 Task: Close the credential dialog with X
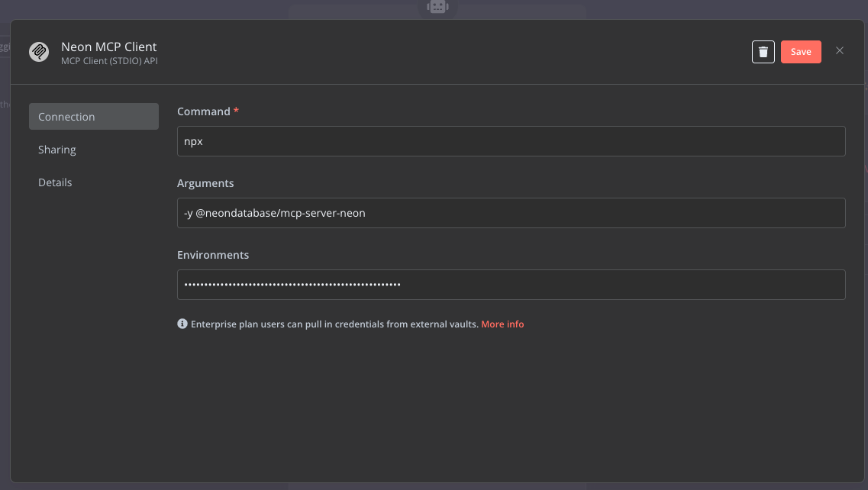[840, 51]
